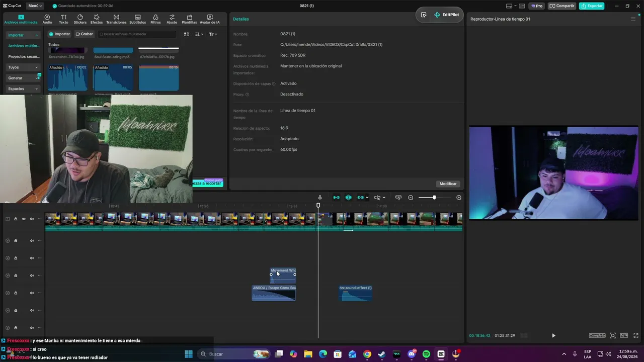Select the Subtítulos tab
The width and height of the screenshot is (644, 362).
click(137, 19)
